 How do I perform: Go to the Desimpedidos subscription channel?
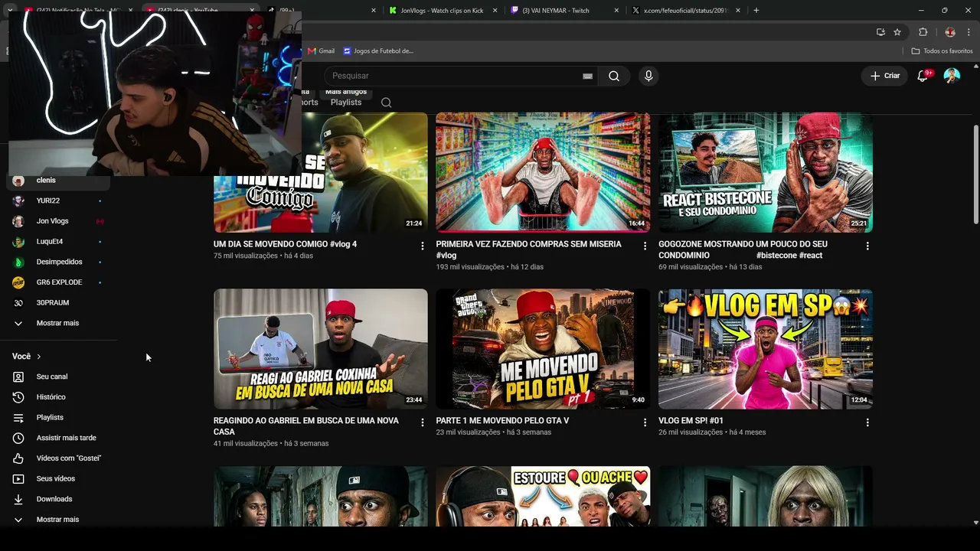click(x=58, y=262)
